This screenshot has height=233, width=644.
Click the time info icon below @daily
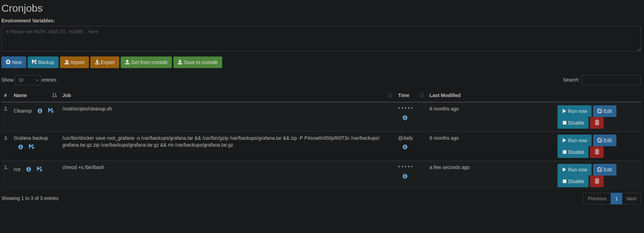pos(405,147)
